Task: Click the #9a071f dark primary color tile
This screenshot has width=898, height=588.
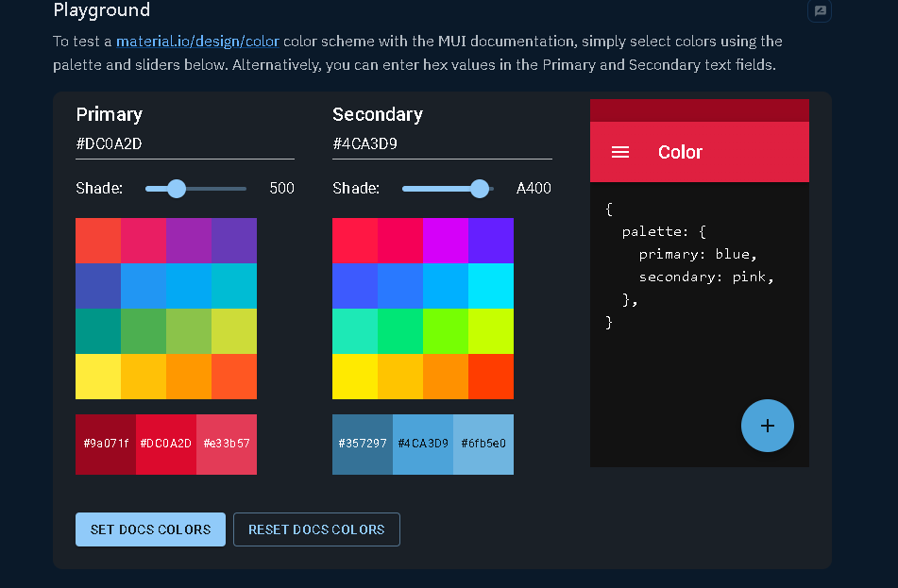Action: [106, 444]
